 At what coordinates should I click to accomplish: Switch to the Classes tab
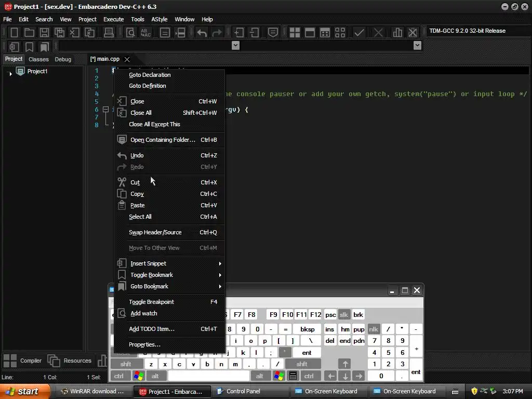(x=38, y=59)
